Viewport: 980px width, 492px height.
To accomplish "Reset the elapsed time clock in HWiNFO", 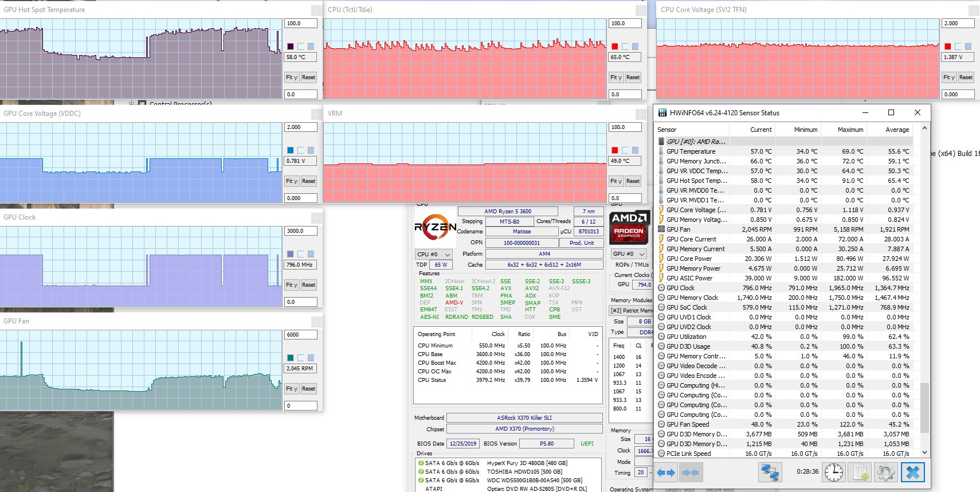I will (x=834, y=473).
